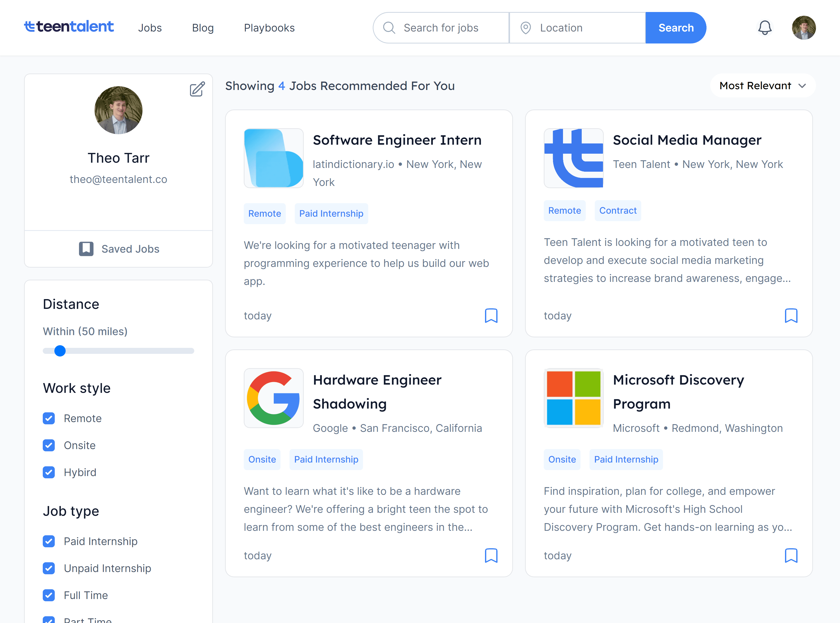The height and width of the screenshot is (623, 840).
Task: Save the Hardware Engineer Shadowing job
Action: pos(491,556)
